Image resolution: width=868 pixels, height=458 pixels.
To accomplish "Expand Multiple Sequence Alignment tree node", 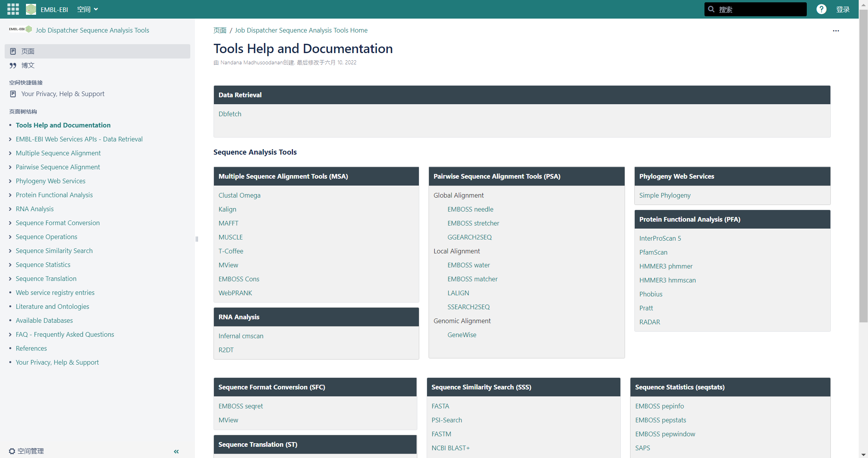I will pos(10,153).
